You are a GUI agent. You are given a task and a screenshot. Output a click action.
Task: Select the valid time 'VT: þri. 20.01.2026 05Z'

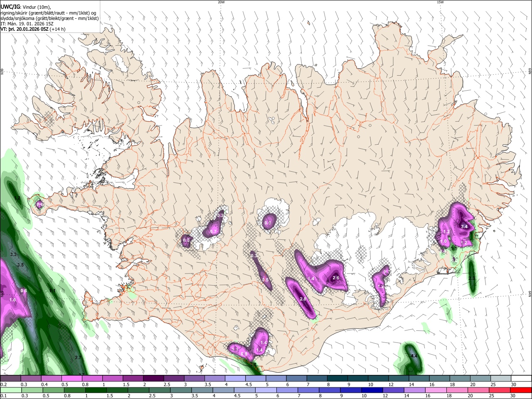(x=25, y=30)
